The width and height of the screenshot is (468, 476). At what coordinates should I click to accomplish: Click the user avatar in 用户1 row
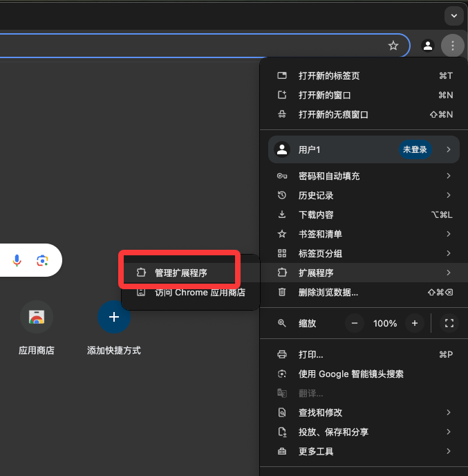pos(282,149)
